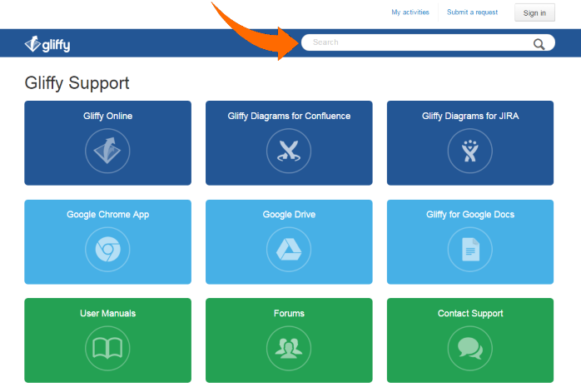The width and height of the screenshot is (581, 392).
Task: Click the Chrome logo icon
Action: (x=107, y=250)
